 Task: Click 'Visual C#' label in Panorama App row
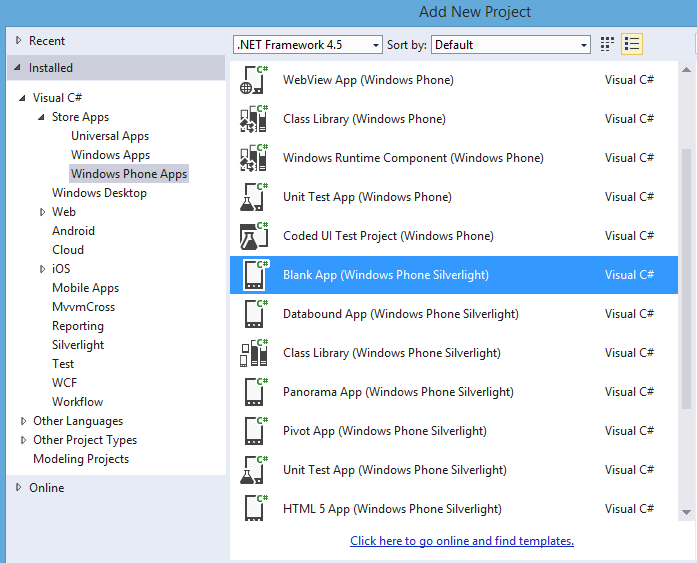(629, 392)
